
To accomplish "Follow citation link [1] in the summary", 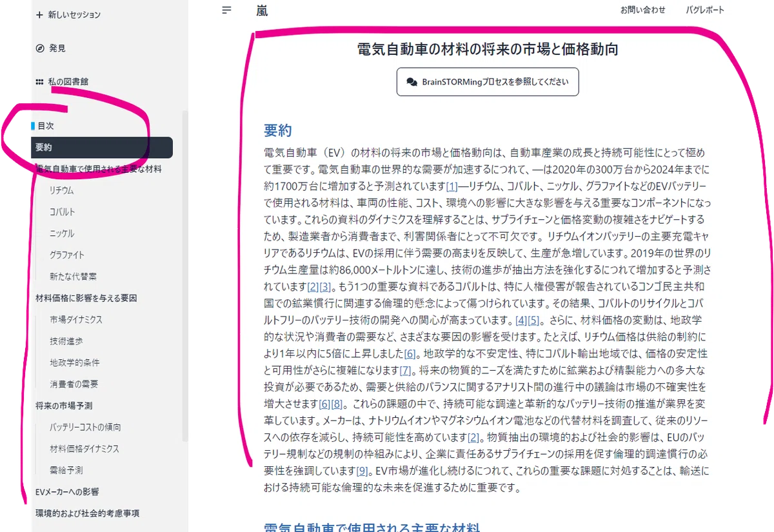I will (451, 186).
